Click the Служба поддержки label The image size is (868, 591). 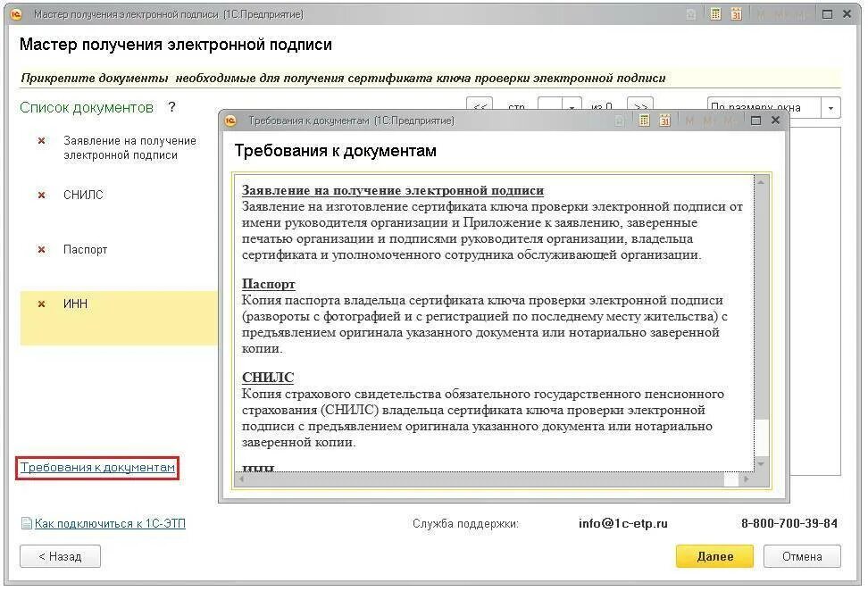[x=465, y=523]
